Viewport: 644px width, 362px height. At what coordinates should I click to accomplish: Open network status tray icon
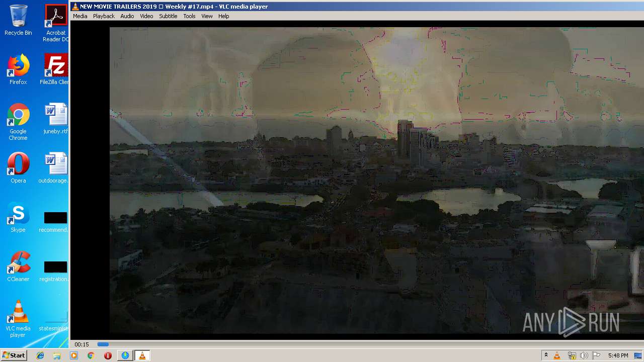pyautogui.click(x=572, y=355)
